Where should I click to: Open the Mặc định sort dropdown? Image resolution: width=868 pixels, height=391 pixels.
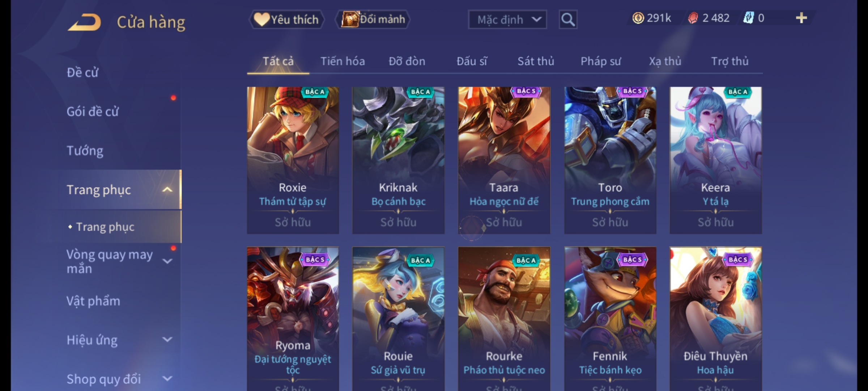(507, 20)
